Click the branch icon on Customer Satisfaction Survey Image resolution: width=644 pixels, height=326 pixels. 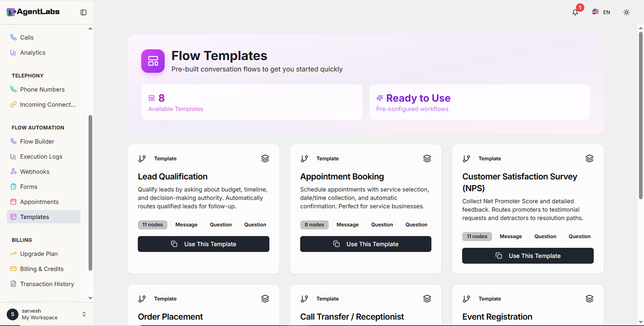tap(466, 159)
